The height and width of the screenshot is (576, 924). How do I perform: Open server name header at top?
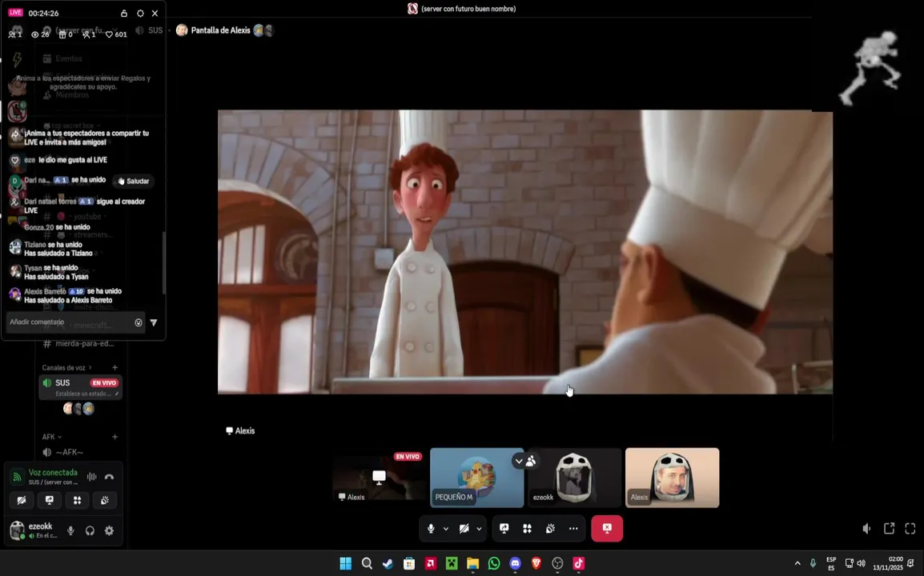pyautogui.click(x=461, y=9)
